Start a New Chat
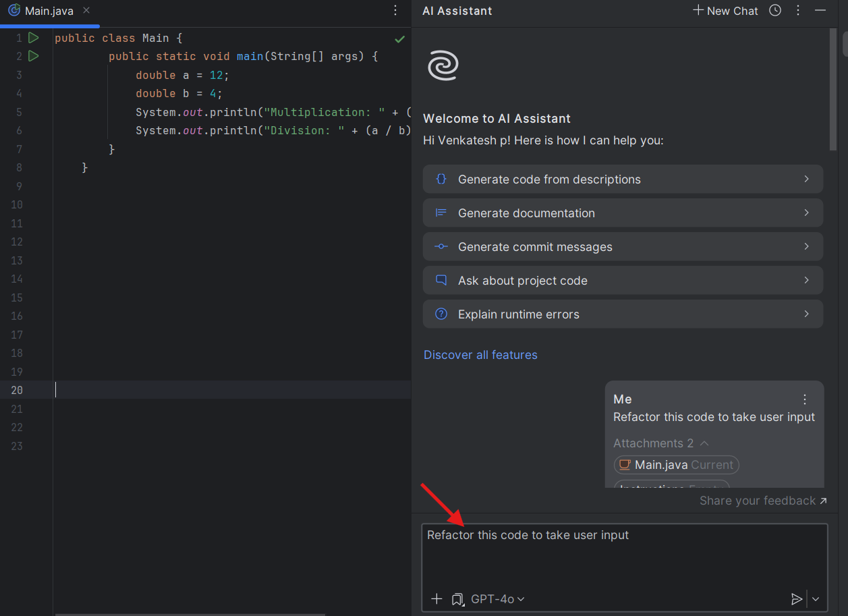 (x=725, y=11)
